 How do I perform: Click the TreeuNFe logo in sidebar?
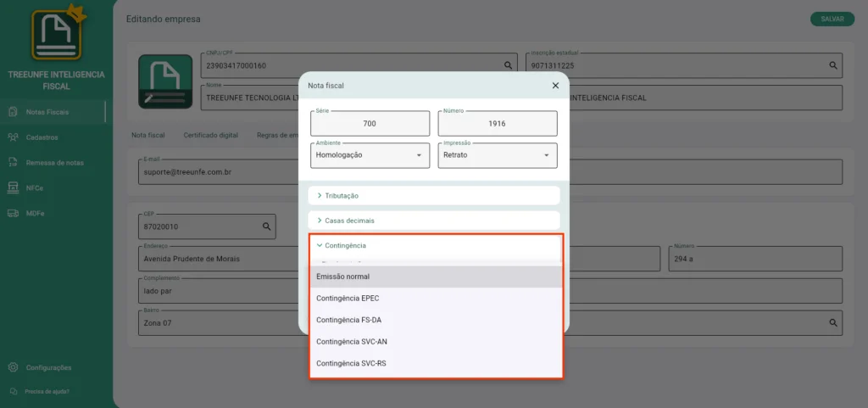(57, 33)
